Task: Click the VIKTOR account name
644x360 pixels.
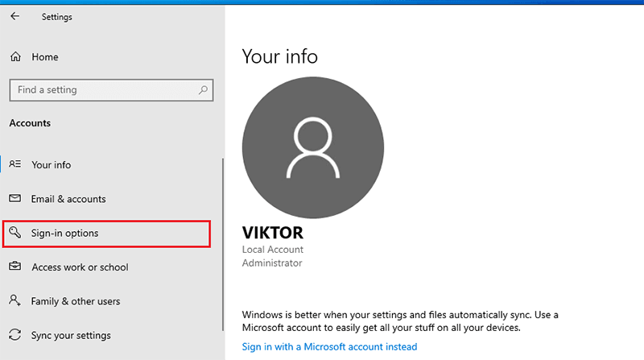Action: [273, 233]
